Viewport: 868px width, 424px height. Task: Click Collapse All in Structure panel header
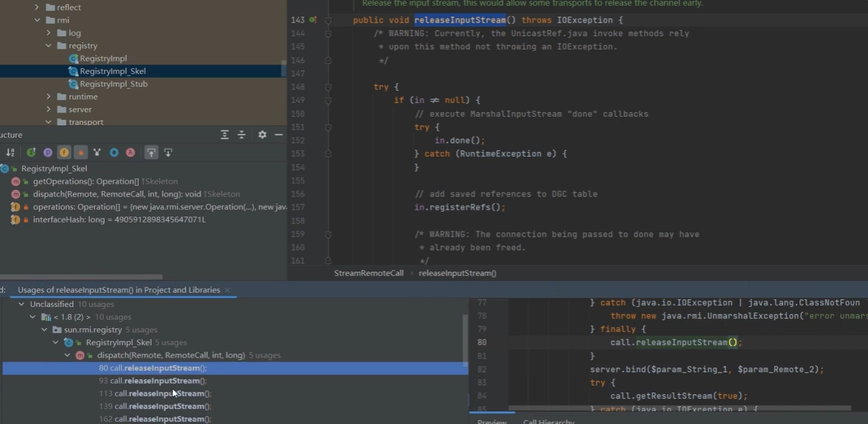point(241,135)
